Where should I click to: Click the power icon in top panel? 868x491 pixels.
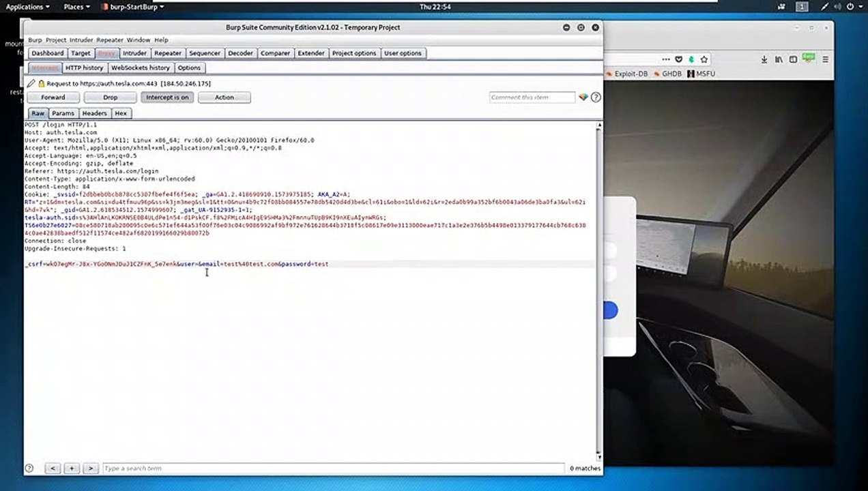[851, 7]
